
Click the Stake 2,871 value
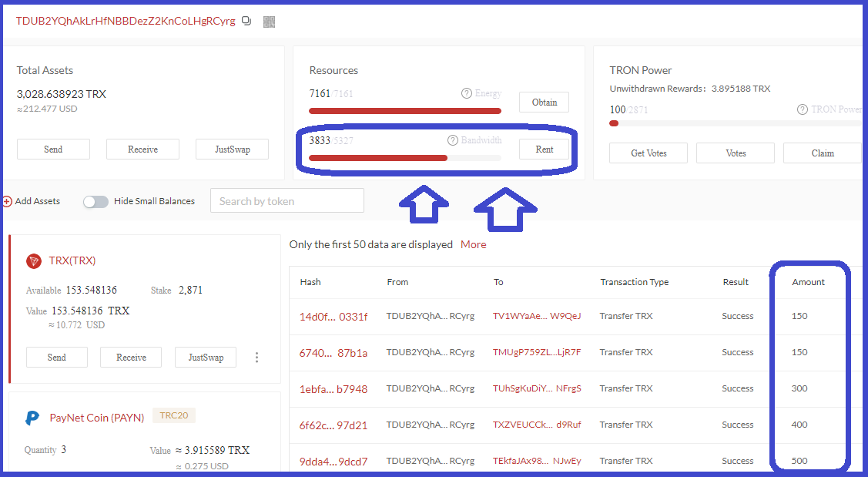point(190,290)
